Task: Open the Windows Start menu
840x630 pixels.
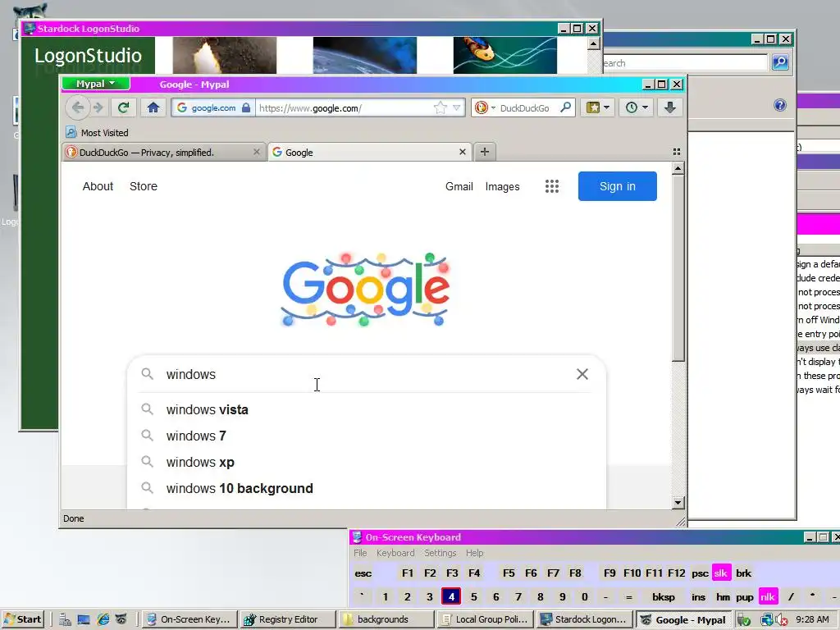Action: 22,619
